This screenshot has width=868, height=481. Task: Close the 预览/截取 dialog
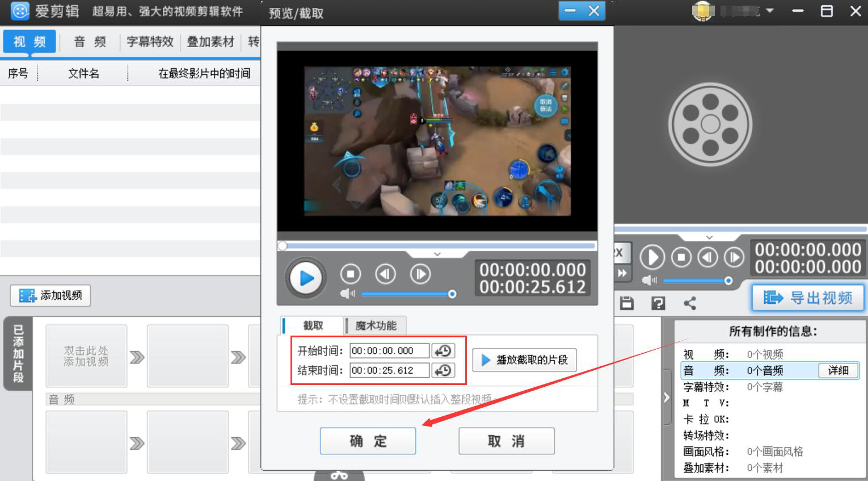tap(594, 11)
